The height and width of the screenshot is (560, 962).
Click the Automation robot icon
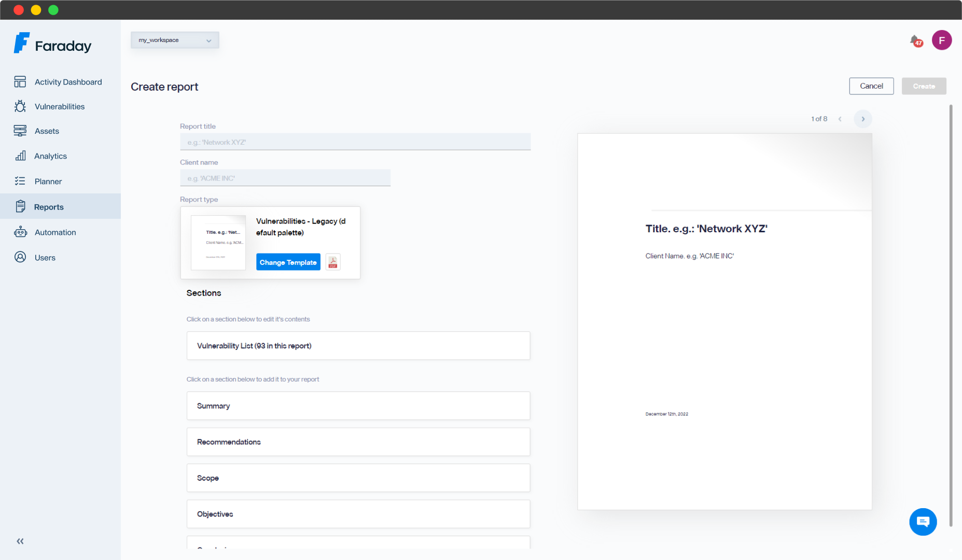coord(20,232)
